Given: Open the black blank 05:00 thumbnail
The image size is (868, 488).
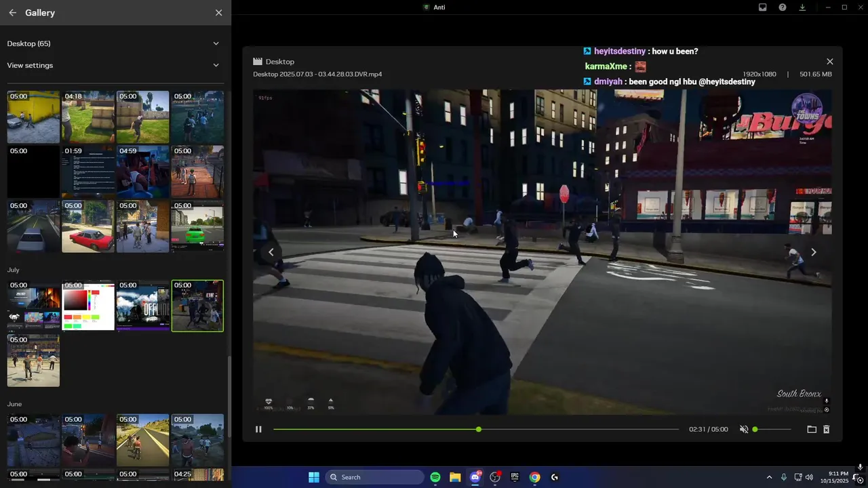Looking at the screenshot, I should [x=33, y=171].
